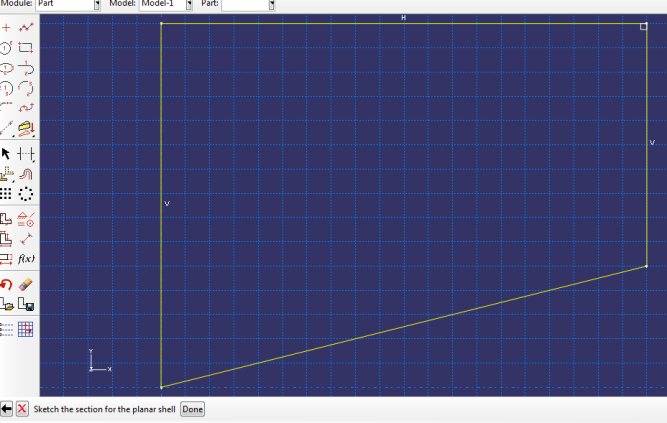The image size is (667, 423).
Task: Select the Create Ellipse tool
Action: [6, 68]
